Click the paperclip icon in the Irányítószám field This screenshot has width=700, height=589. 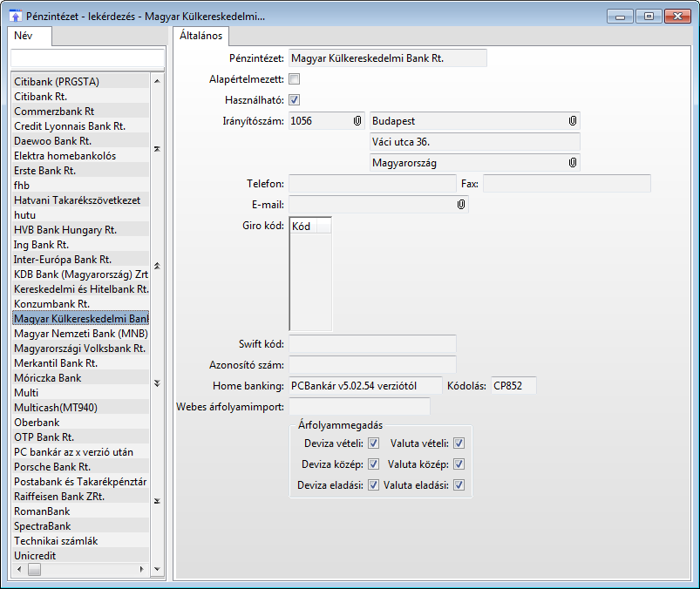click(357, 120)
